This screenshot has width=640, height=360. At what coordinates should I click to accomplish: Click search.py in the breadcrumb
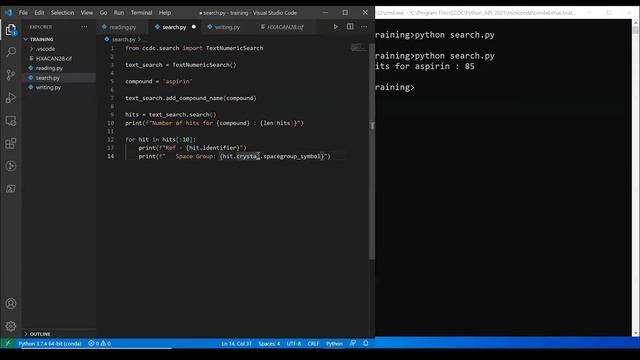point(124,40)
